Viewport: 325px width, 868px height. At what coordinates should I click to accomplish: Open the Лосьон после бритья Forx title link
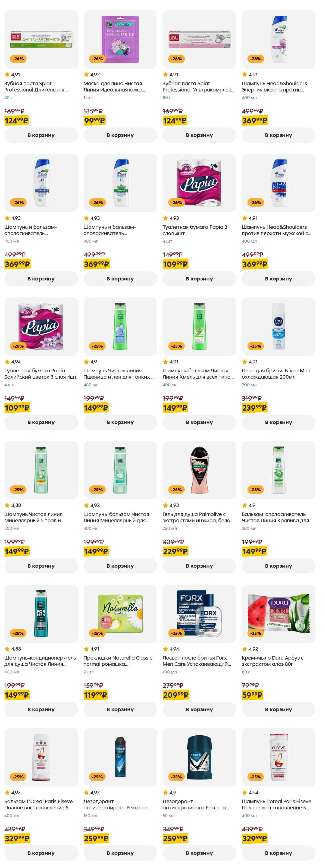(197, 661)
